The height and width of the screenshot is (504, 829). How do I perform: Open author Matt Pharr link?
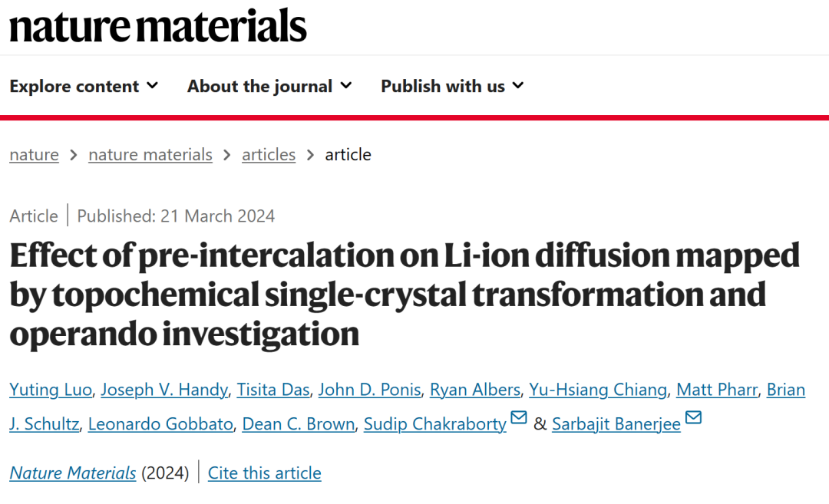point(717,390)
